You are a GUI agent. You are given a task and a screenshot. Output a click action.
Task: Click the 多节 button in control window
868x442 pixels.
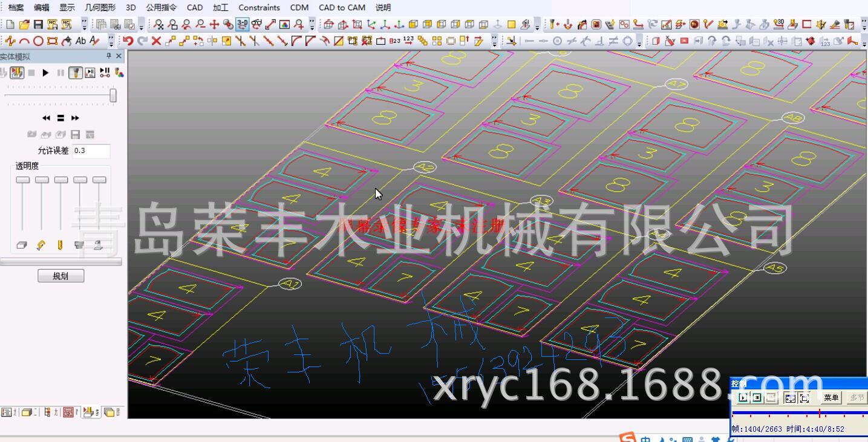[x=857, y=397]
